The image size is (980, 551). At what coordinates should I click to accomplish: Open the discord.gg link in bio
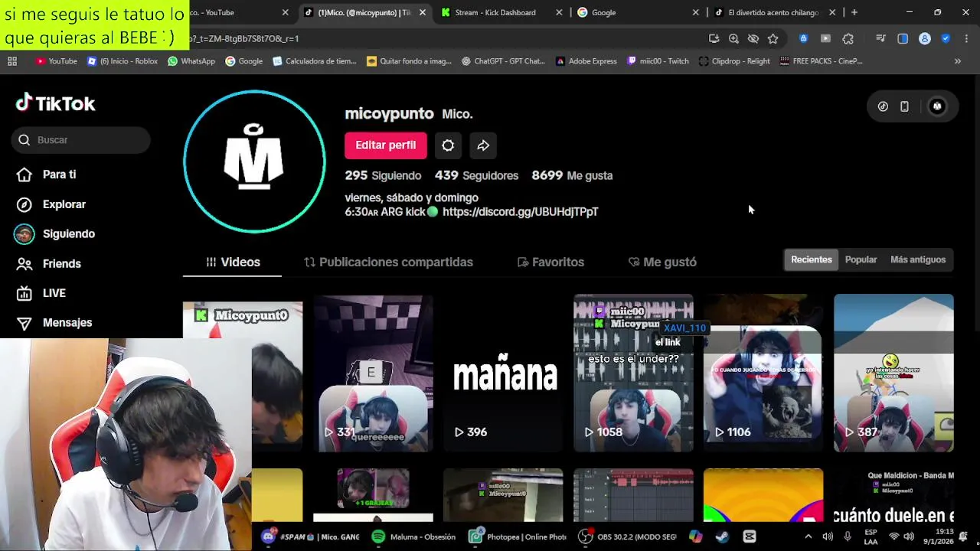(520, 212)
